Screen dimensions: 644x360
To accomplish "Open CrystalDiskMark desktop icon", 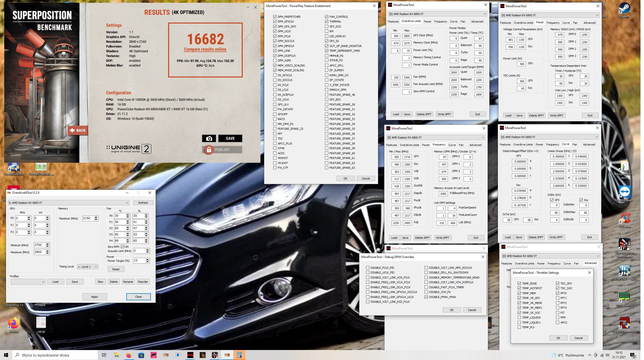I will (x=41, y=169).
